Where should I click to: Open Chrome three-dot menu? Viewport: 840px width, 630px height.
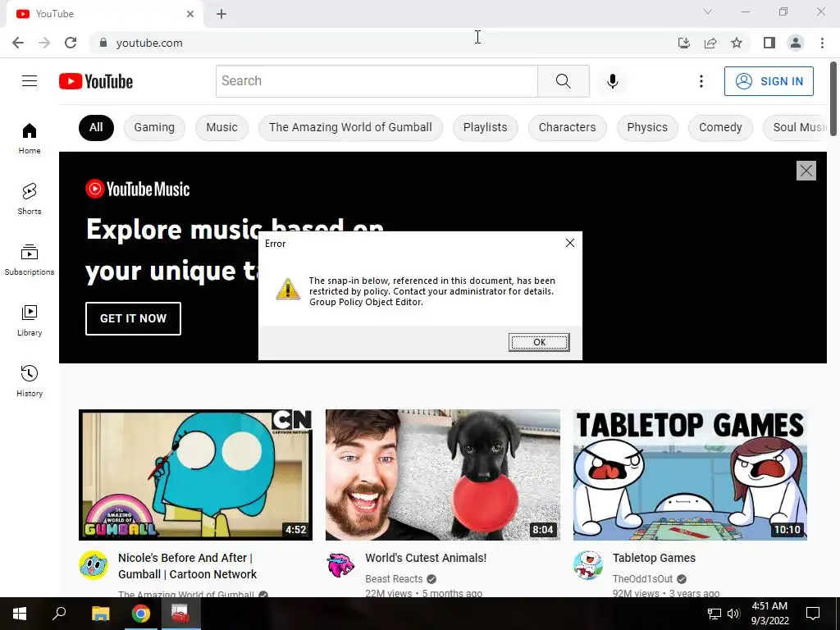click(822, 43)
